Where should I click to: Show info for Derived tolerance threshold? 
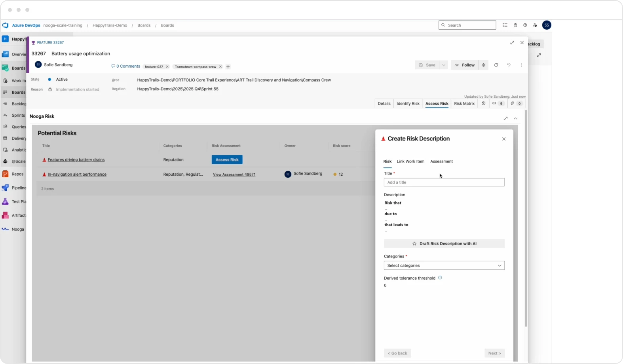coord(440,278)
